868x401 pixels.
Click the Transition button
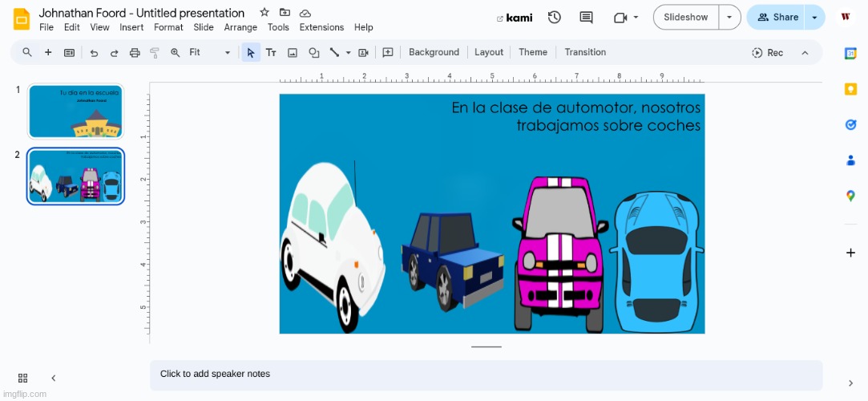point(585,52)
